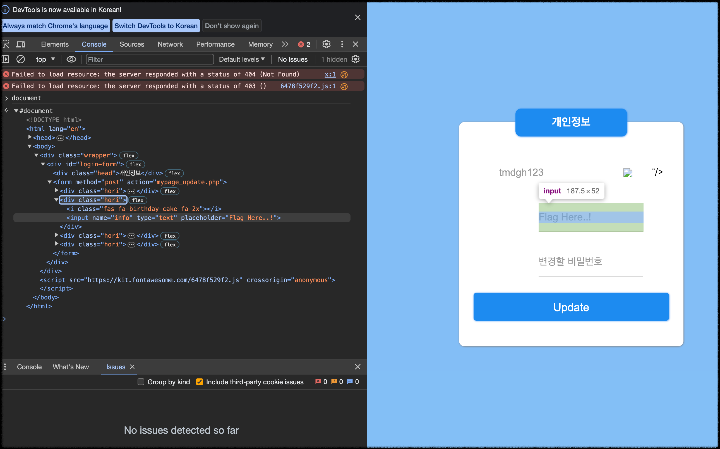Collapse the div class wrapper node
The width and height of the screenshot is (720, 449).
click(x=36, y=155)
